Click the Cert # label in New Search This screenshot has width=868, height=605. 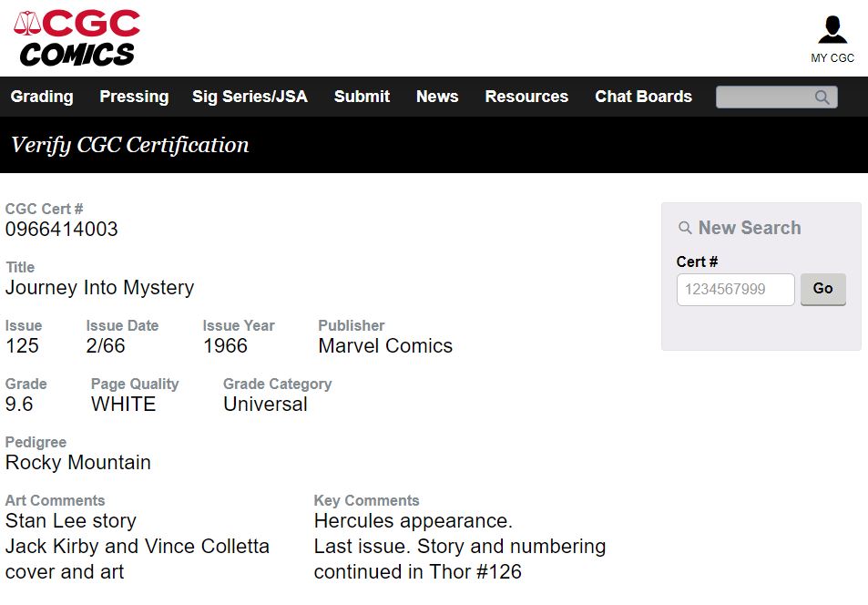point(697,261)
